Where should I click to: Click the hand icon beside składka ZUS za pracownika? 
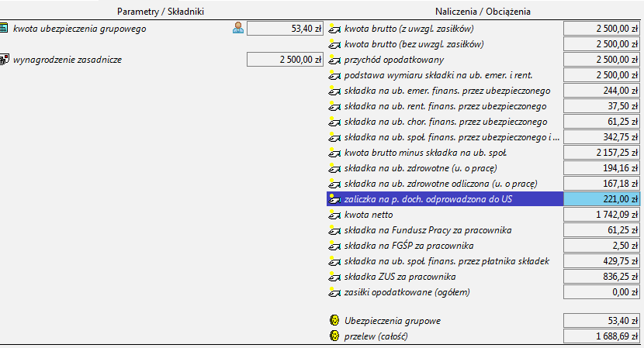point(334,277)
